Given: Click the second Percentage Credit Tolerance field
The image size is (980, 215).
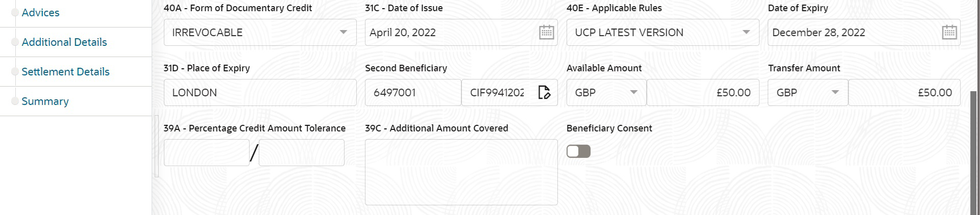Looking at the screenshot, I should (301, 153).
